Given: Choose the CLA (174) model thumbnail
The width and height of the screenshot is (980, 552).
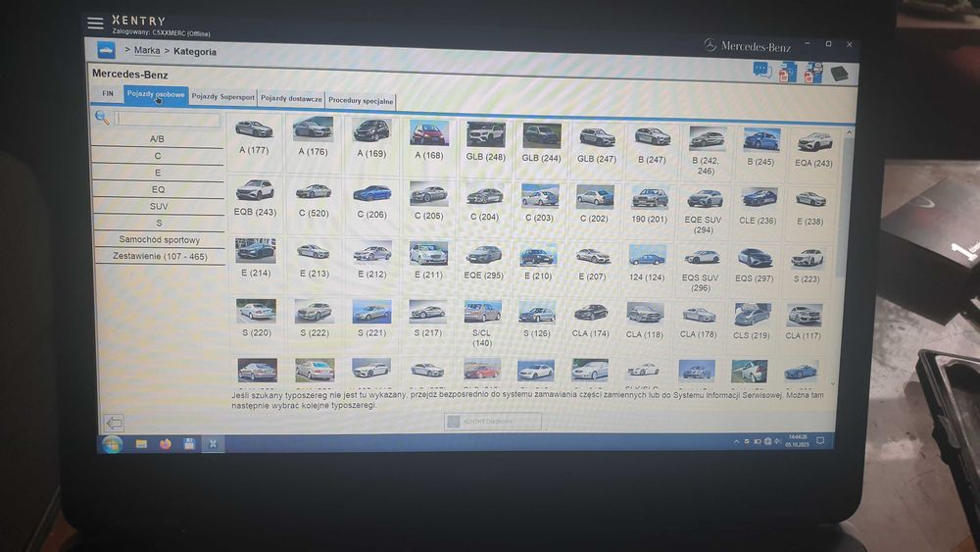Looking at the screenshot, I should pyautogui.click(x=591, y=313).
